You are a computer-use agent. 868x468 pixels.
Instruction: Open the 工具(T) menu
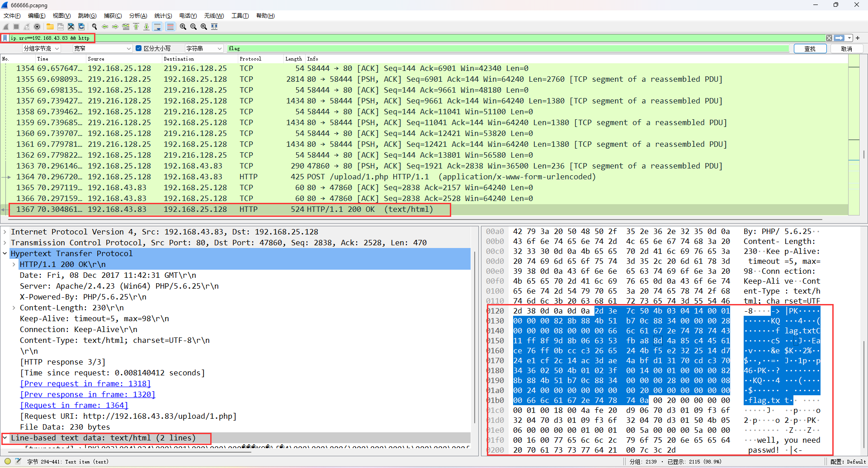pos(240,16)
